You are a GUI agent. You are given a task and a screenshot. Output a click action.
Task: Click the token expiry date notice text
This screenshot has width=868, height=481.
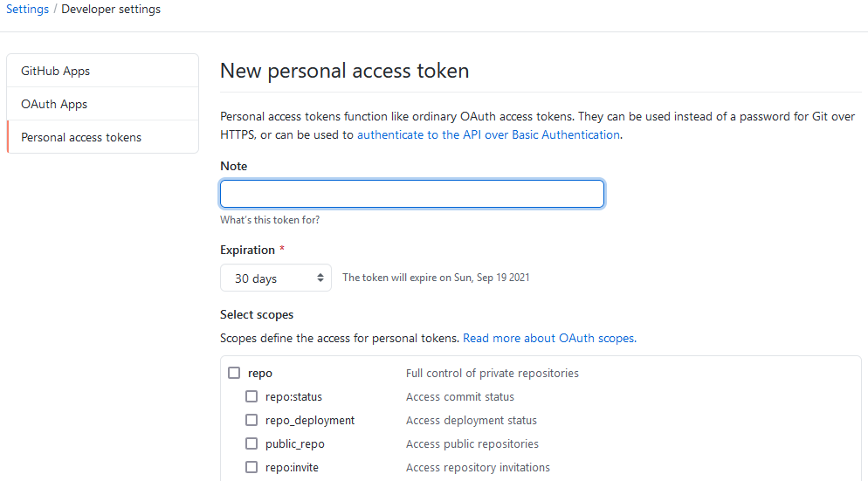(x=436, y=278)
